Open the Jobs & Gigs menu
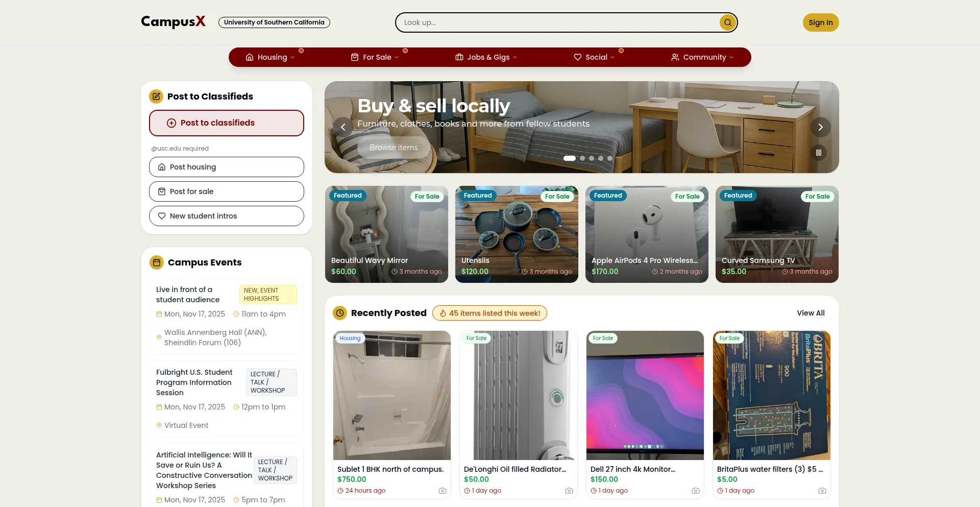The height and width of the screenshot is (507, 980). 486,57
